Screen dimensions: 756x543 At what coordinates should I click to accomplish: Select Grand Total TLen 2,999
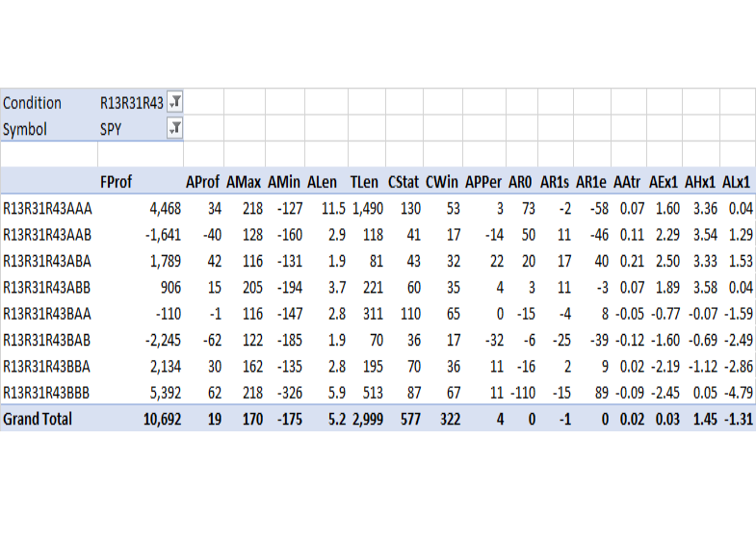(368, 419)
